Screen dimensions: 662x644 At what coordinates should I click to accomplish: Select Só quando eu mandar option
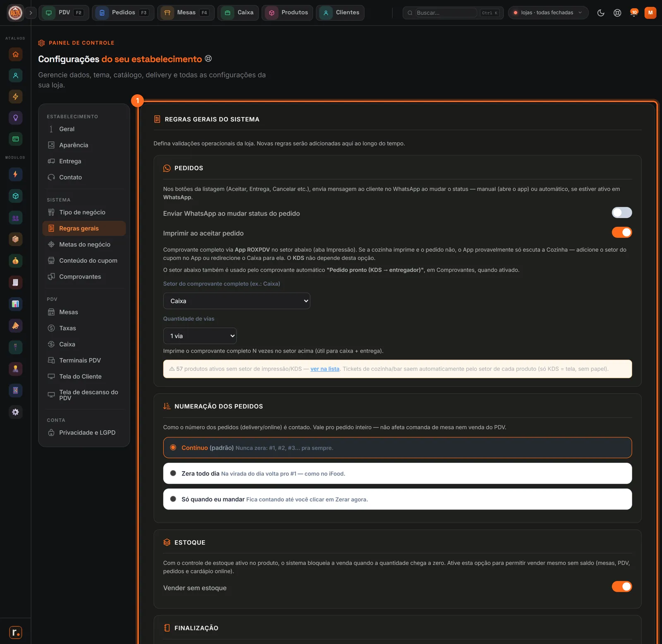[x=398, y=499]
